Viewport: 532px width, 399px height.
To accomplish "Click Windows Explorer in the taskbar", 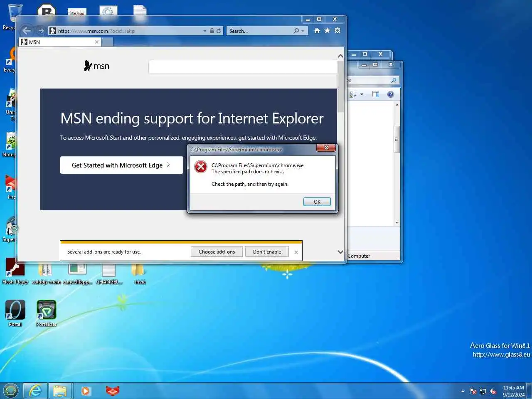I will 60,391.
